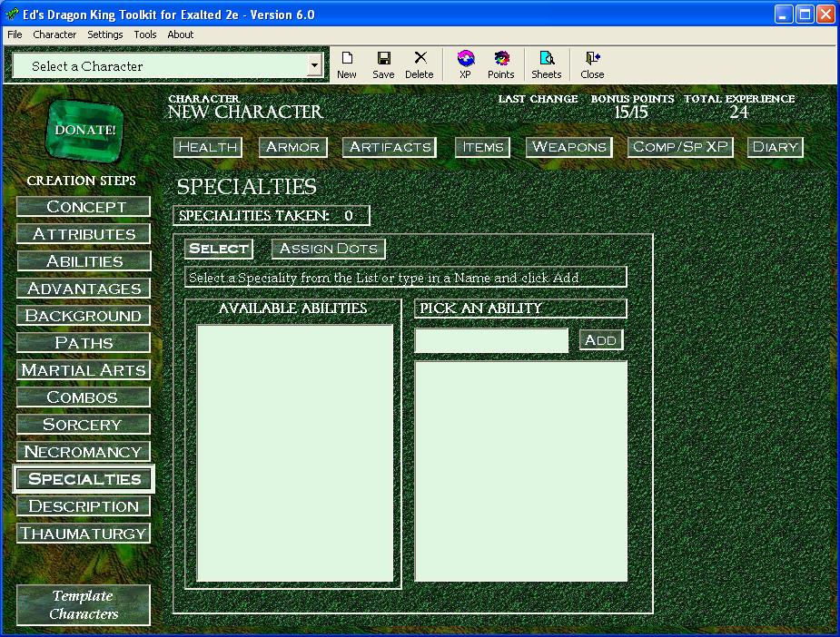Click the Add specialty button
840x637 pixels.
point(601,340)
